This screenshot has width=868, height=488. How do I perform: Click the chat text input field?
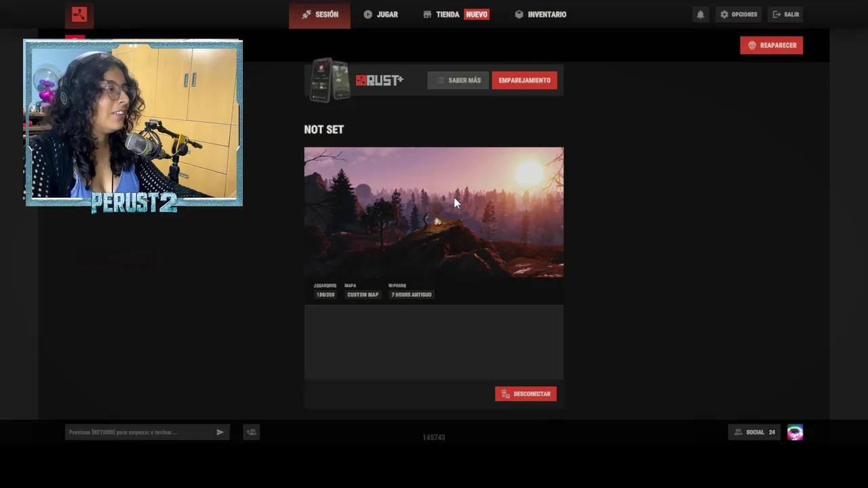pos(136,432)
